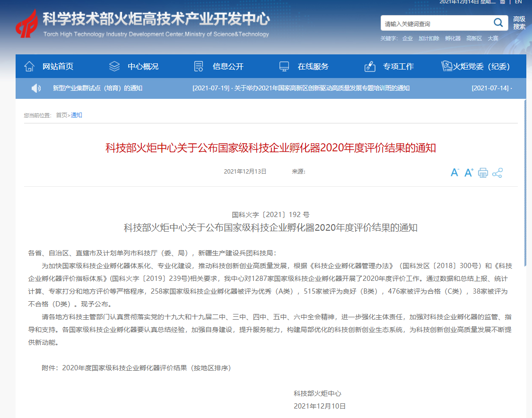Click the speaker announcement icon
Screen dimensions: 532x418
36,88
